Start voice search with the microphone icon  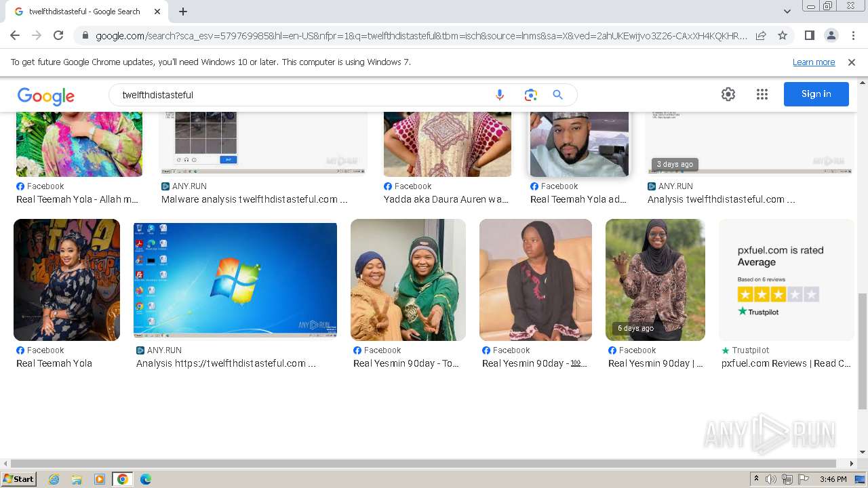click(x=500, y=95)
